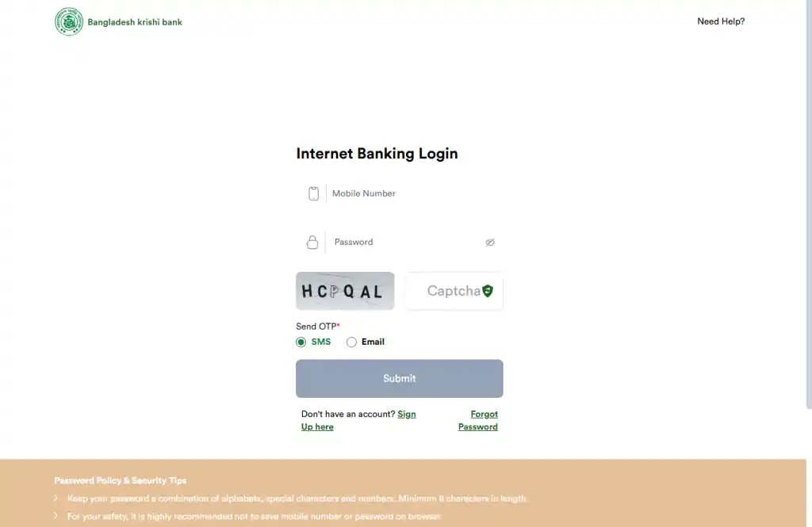Click the padlock icon beside Password
812x527 pixels.
click(312, 242)
